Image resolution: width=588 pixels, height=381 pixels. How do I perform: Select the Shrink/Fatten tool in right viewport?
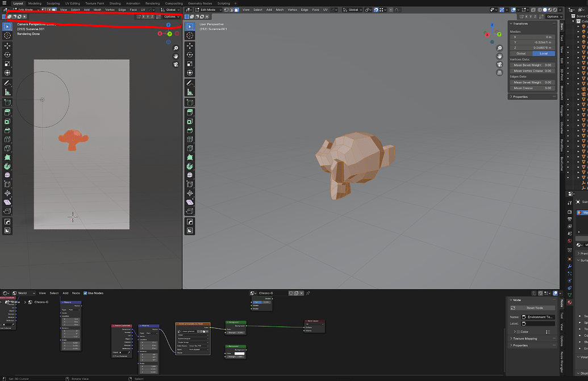190,193
